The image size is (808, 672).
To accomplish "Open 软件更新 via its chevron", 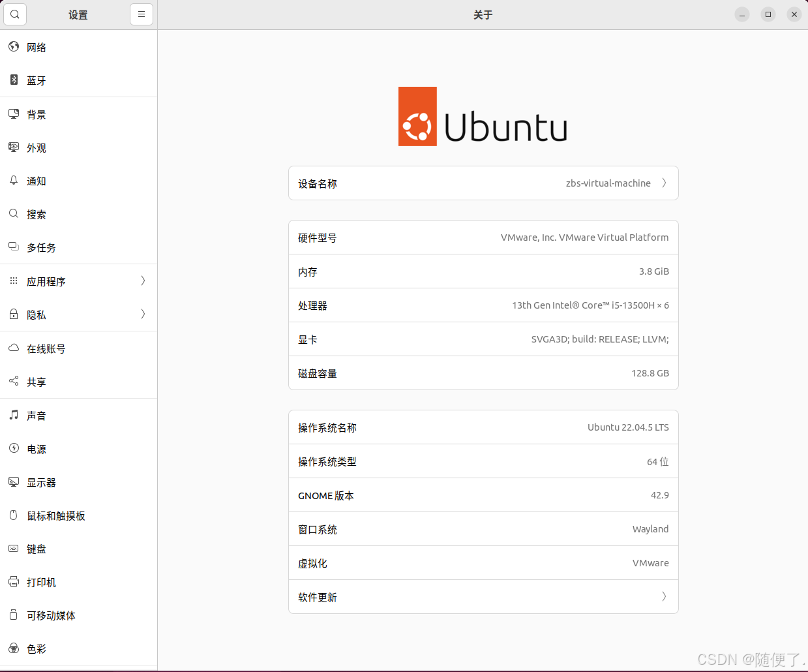I will coord(664,596).
